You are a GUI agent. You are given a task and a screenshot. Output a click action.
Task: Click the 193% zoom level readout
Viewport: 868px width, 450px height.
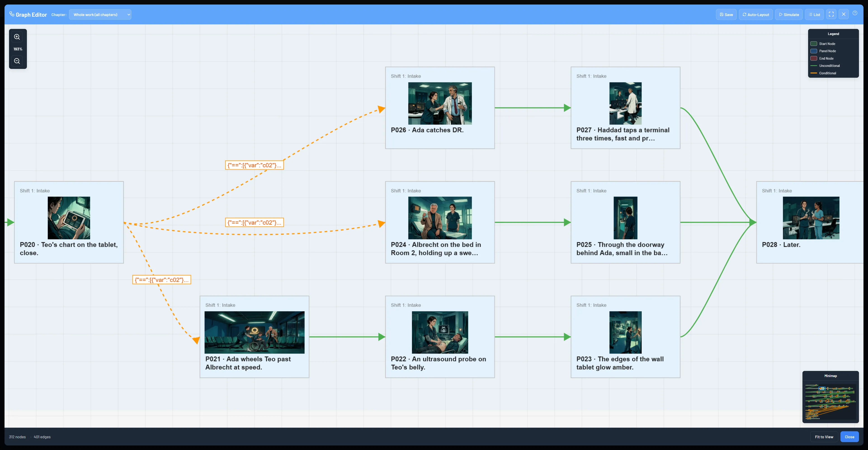click(x=18, y=49)
